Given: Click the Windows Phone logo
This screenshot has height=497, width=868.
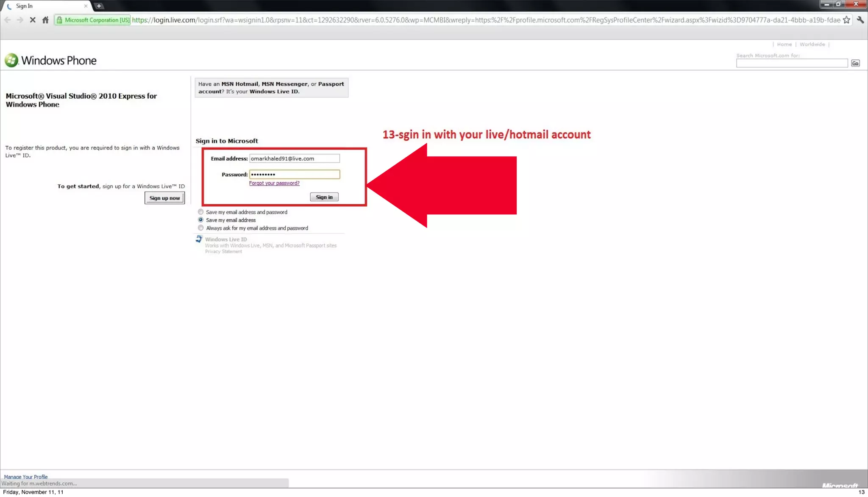Looking at the screenshot, I should [x=51, y=61].
